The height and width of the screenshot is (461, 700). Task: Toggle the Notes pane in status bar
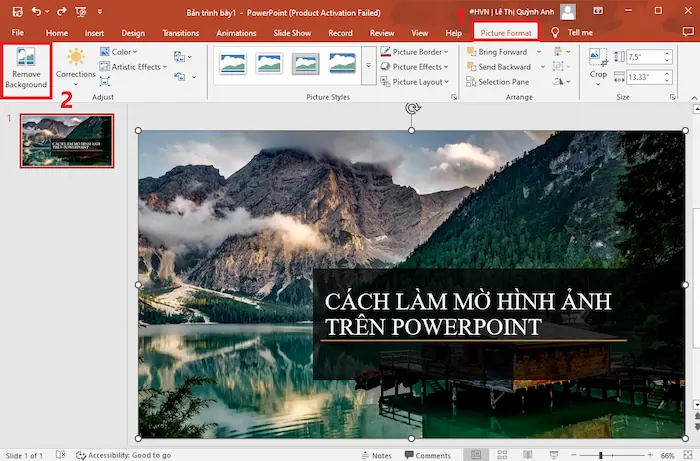pos(376,455)
